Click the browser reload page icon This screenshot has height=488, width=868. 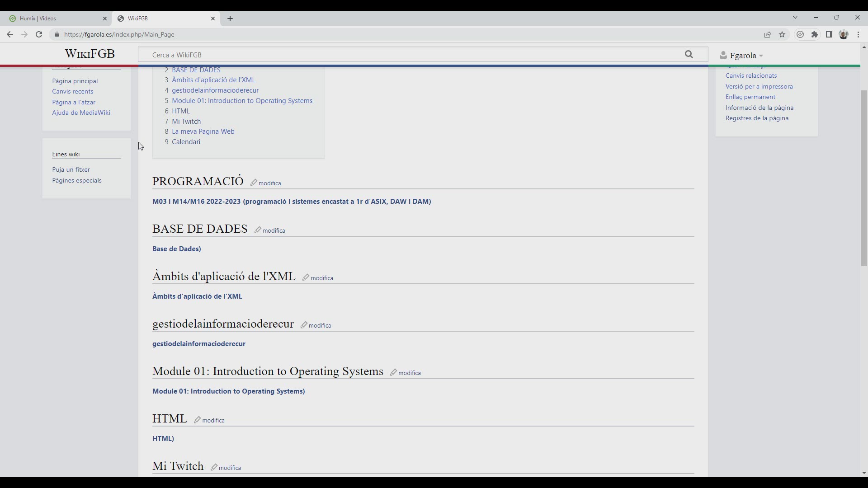tap(39, 34)
